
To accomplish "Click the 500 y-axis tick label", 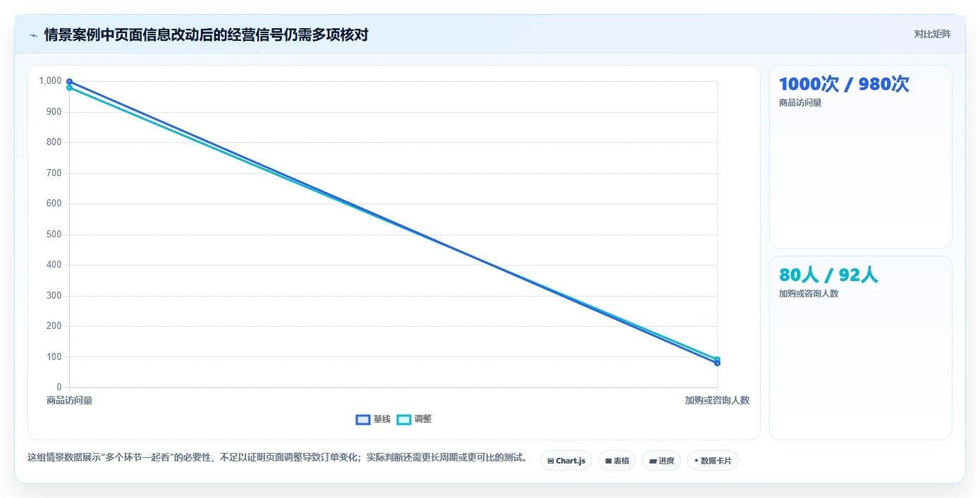I will 54,235.
